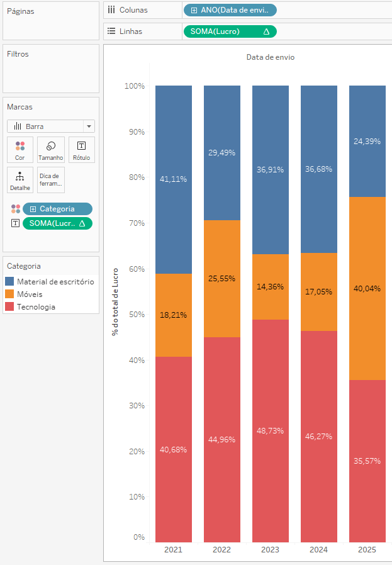Select the 2025 orange bar segment labeled 40,04%

coord(367,288)
